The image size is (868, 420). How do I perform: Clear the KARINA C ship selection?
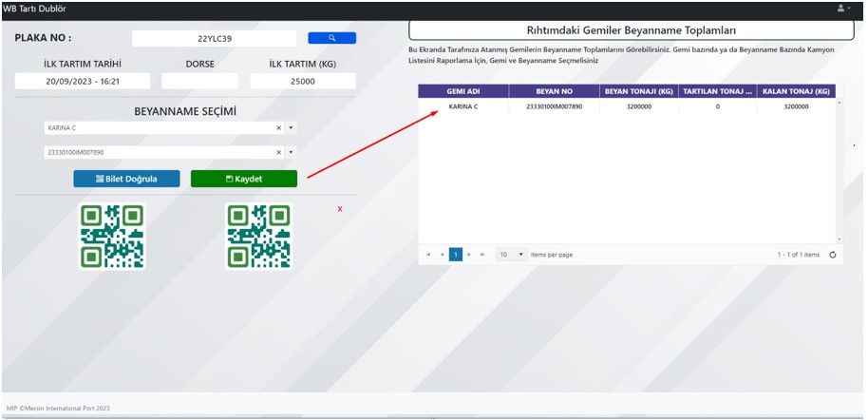(x=278, y=128)
